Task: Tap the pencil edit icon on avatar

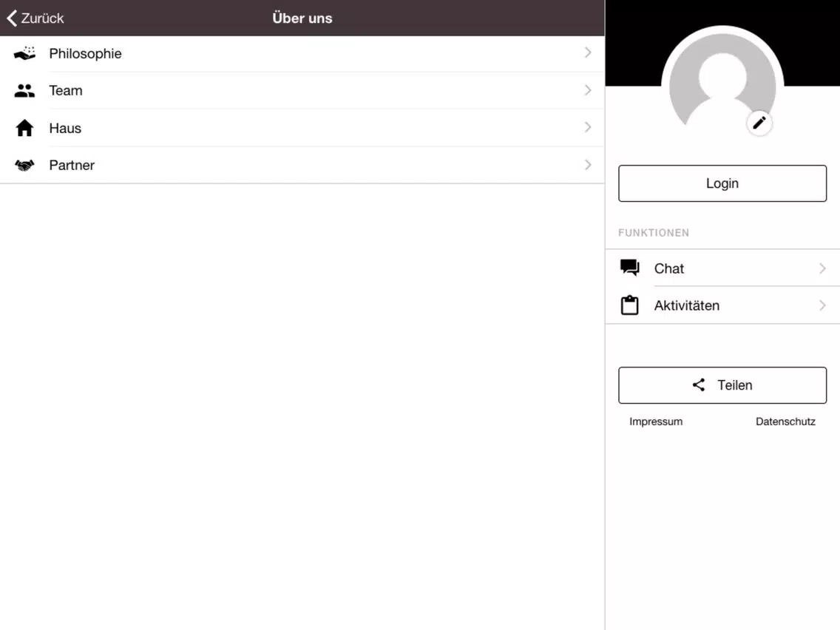Action: click(x=759, y=123)
